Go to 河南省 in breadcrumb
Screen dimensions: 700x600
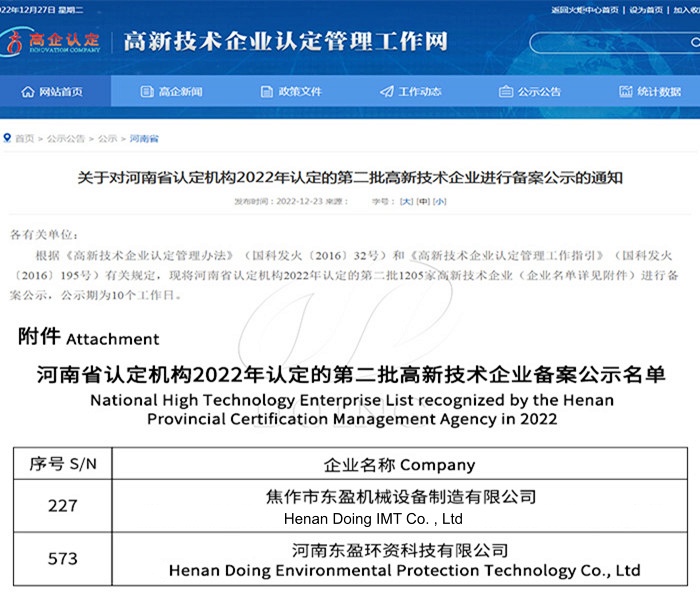click(x=144, y=138)
